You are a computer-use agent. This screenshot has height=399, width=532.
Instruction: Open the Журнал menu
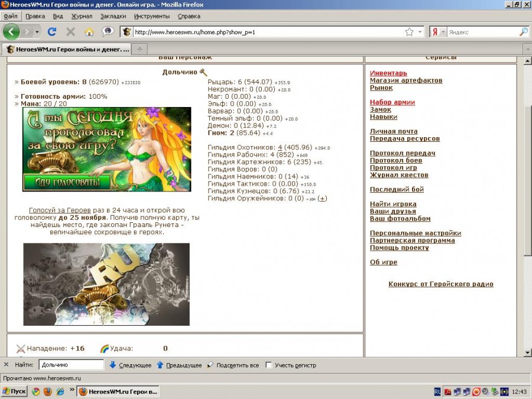(82, 16)
